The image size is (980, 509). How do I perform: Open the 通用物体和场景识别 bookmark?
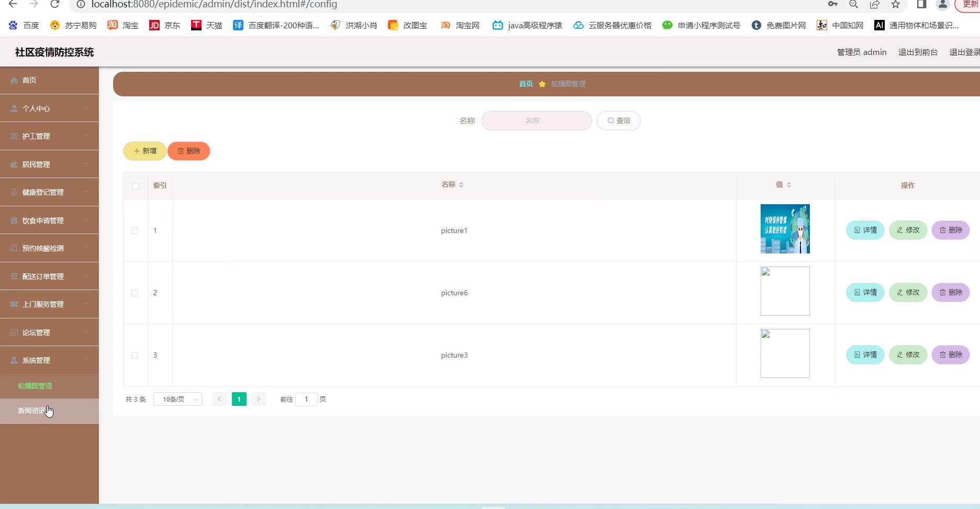click(916, 25)
